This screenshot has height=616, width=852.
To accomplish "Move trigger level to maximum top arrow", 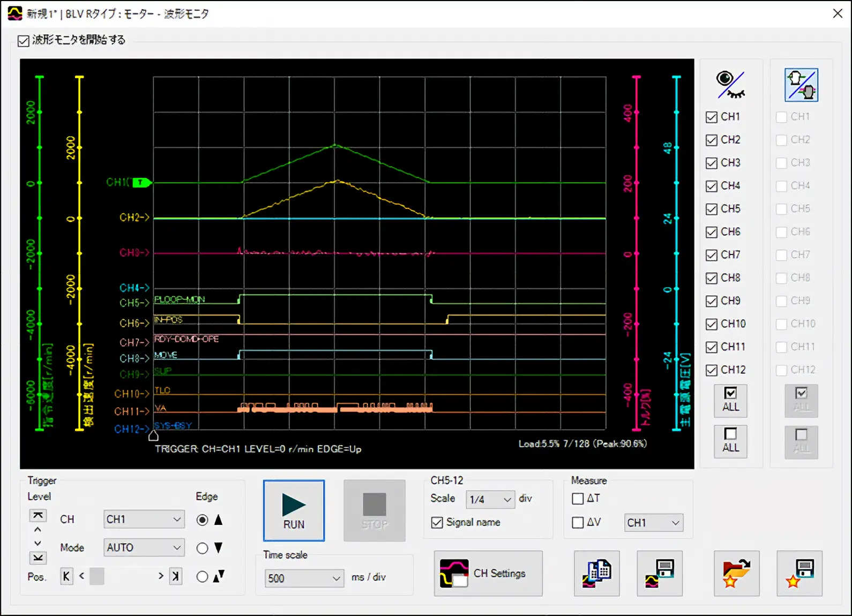I will point(38,516).
